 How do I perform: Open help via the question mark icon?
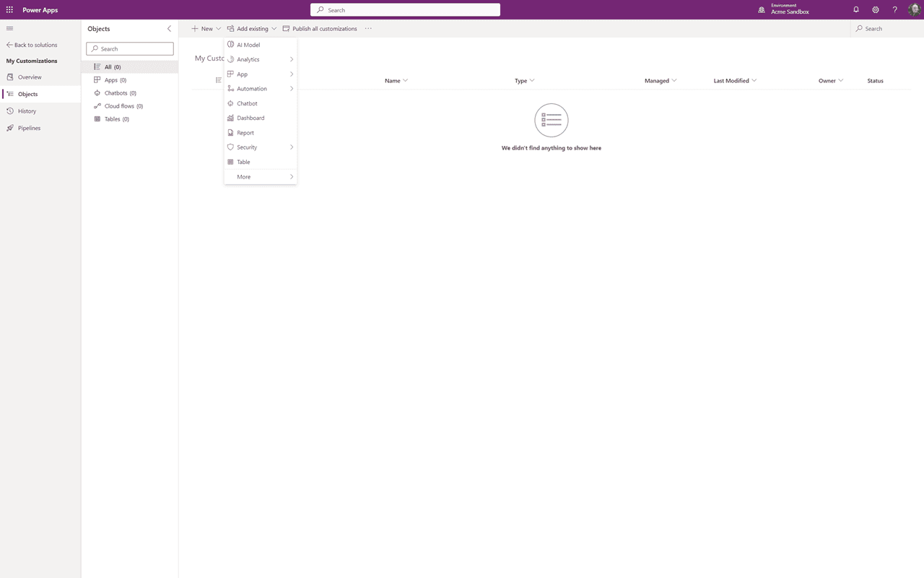(894, 9)
